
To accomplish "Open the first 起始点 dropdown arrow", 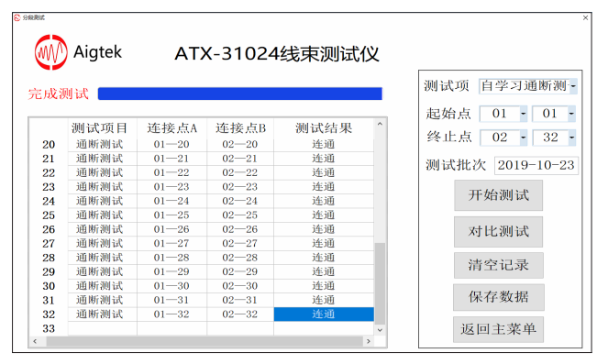I will (524, 114).
